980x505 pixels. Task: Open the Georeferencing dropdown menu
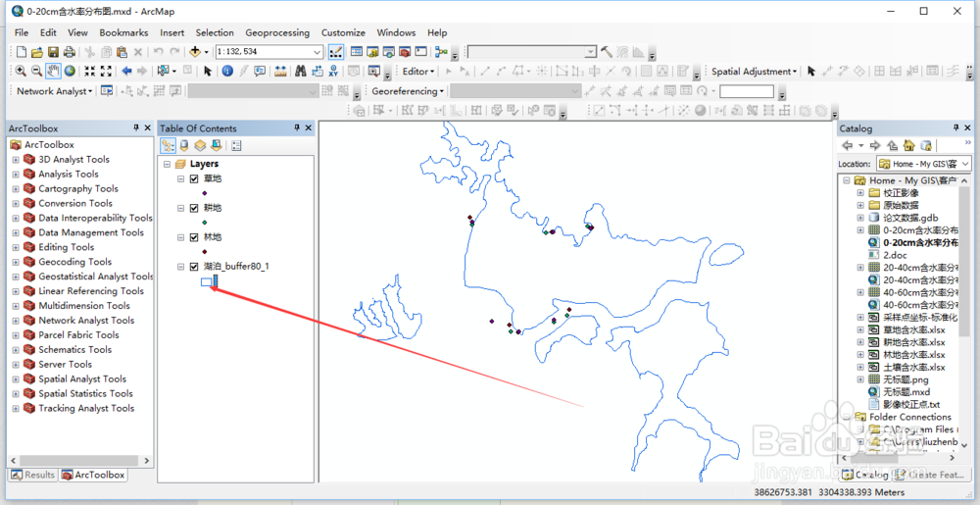408,91
